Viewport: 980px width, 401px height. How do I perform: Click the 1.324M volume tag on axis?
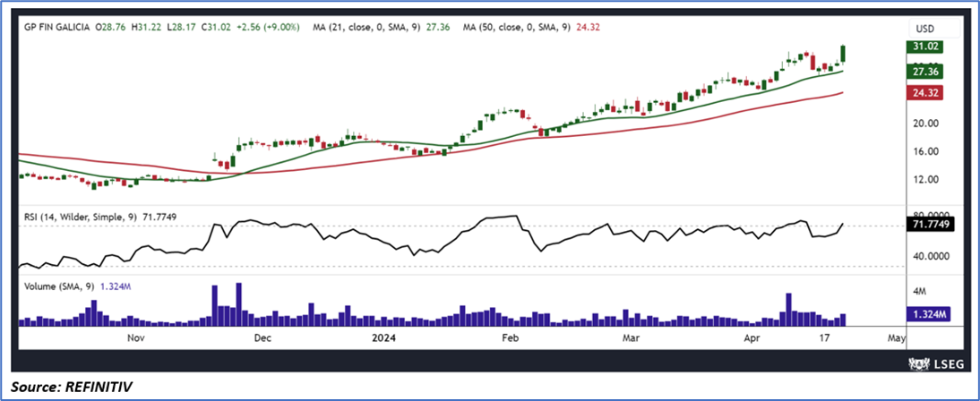tap(929, 314)
